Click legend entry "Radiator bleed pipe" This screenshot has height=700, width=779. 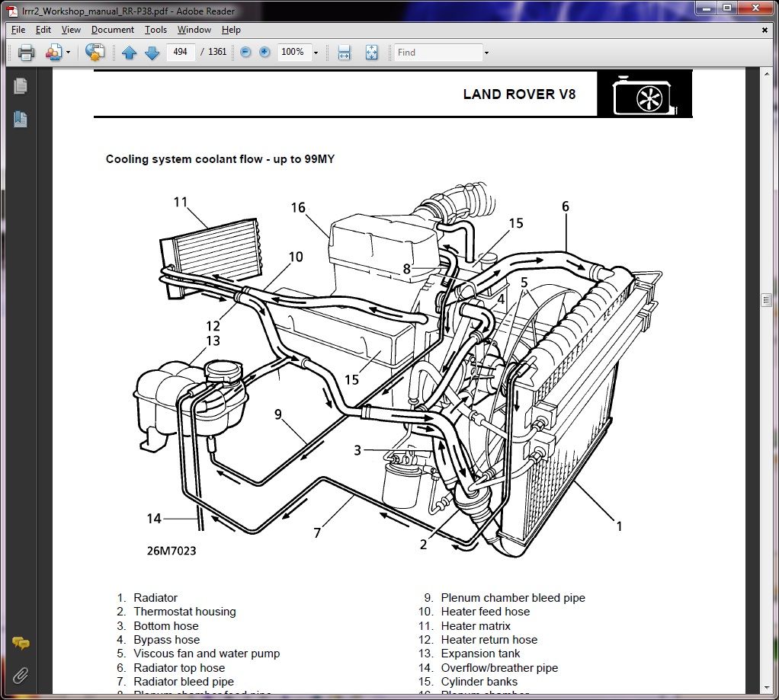184,682
